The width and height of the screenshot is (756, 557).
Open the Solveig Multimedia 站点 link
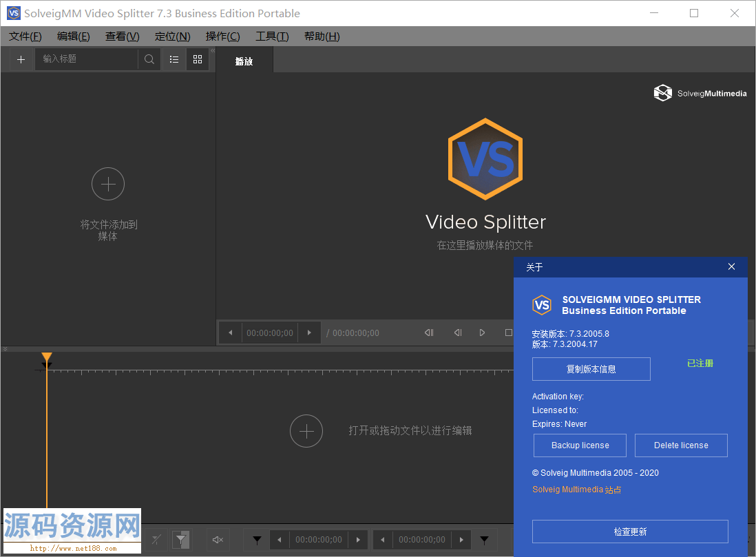577,490
